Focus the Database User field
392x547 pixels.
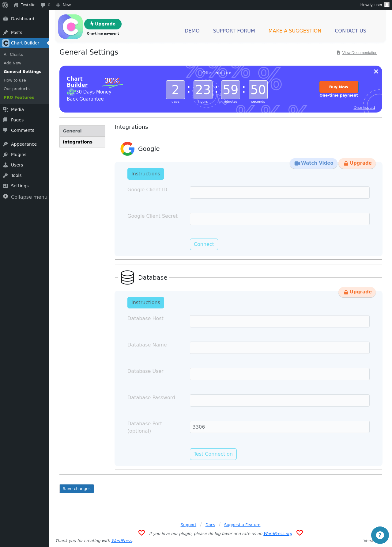280,374
